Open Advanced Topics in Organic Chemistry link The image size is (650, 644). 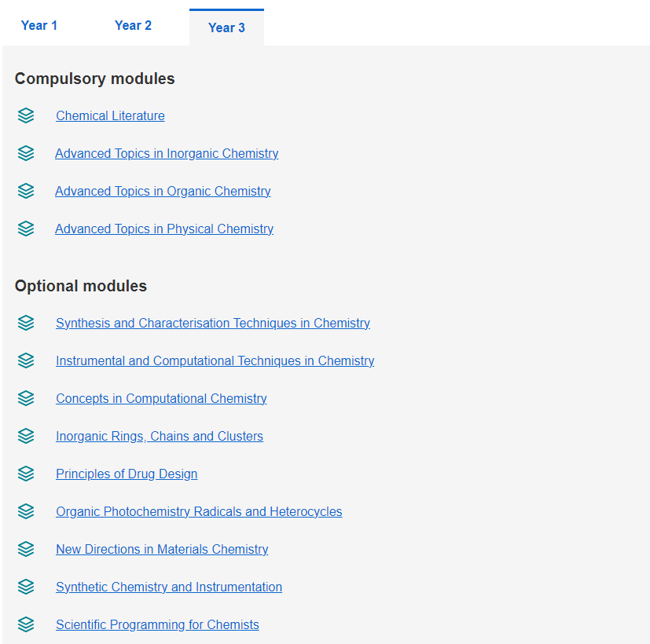pos(163,192)
